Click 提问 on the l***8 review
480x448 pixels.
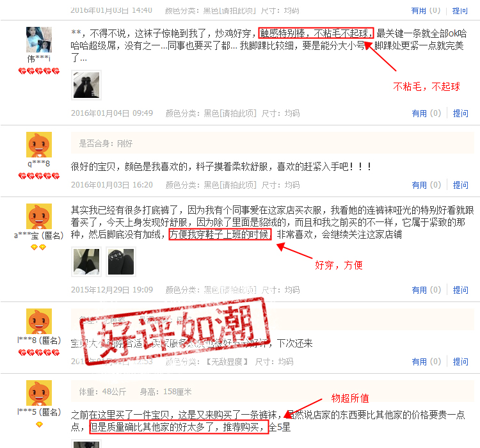tap(460, 362)
